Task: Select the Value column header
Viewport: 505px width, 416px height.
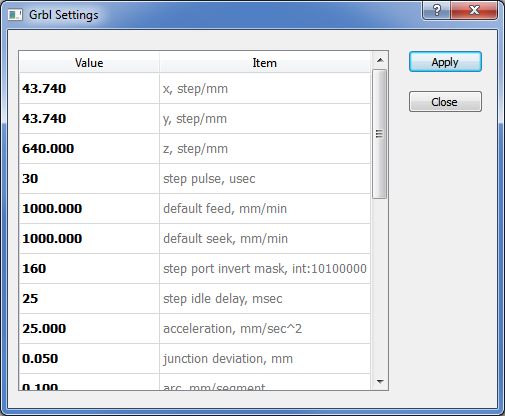Action: (x=89, y=62)
